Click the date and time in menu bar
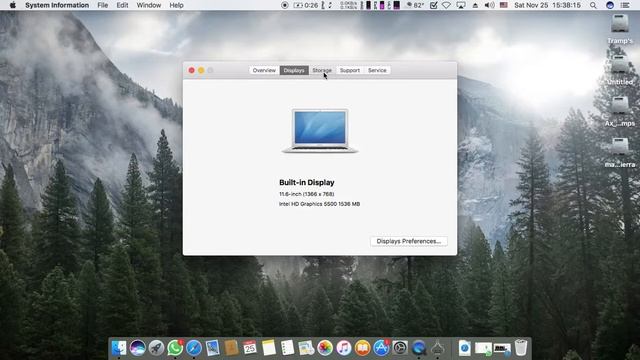Image resolution: width=640 pixels, height=360 pixels. [x=547, y=5]
